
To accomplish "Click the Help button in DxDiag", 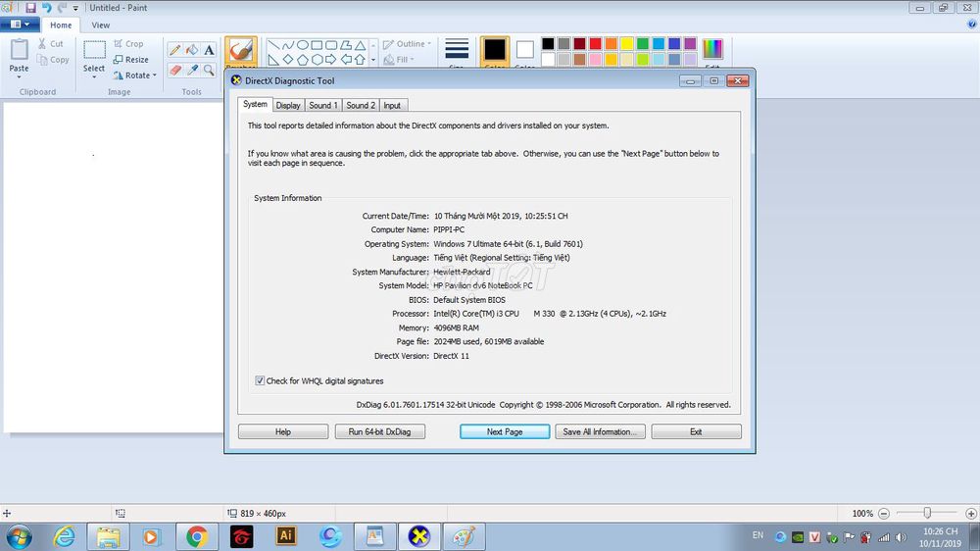I will point(283,431).
